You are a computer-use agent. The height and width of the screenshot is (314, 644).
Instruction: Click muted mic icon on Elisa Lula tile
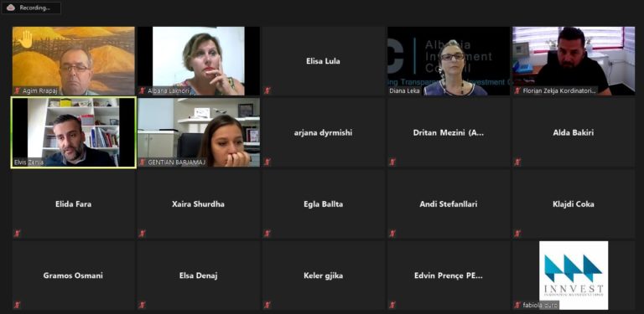coord(267,90)
